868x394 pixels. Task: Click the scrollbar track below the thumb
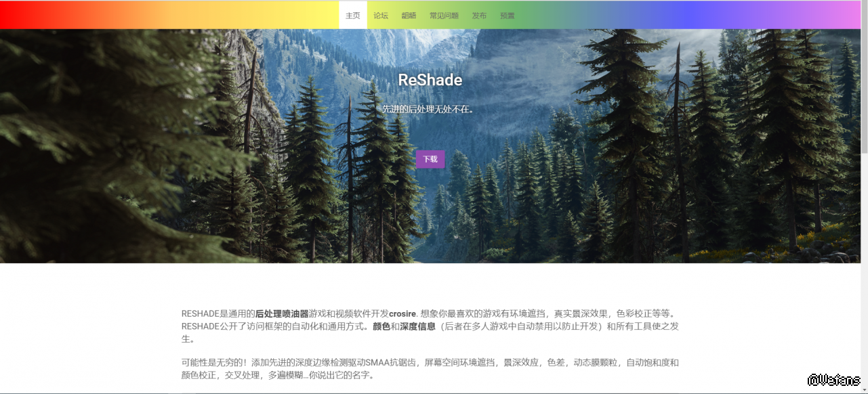864,271
